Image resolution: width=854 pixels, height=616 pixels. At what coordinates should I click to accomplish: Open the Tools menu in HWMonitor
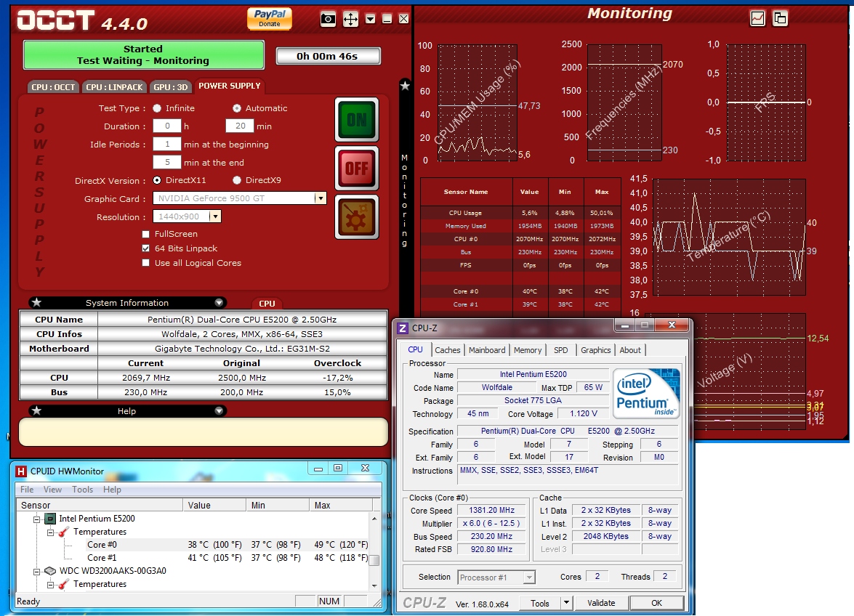[x=82, y=490]
